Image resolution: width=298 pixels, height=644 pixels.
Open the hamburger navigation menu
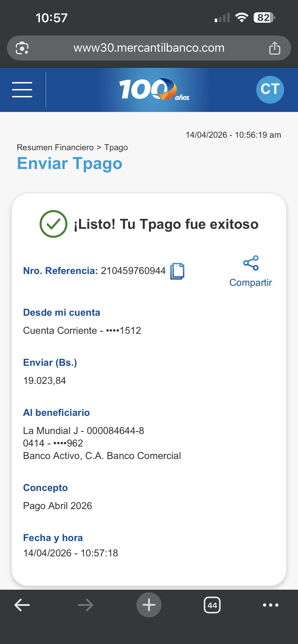pos(22,89)
